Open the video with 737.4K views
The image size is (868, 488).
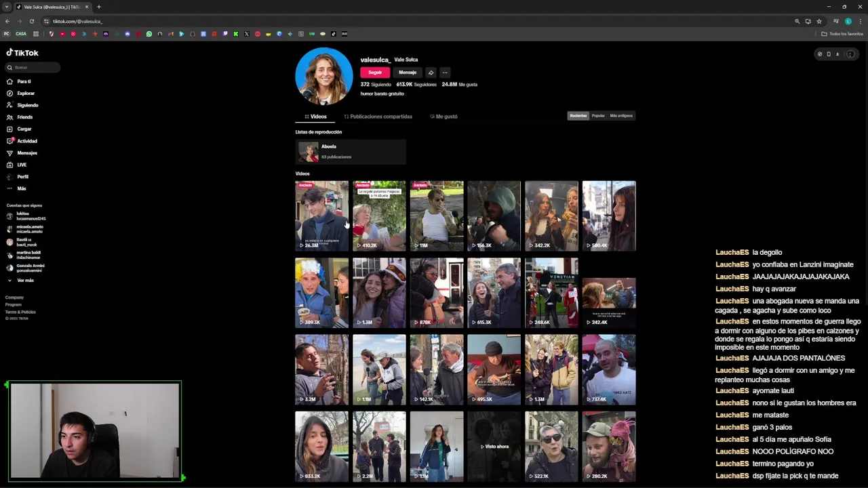609,369
